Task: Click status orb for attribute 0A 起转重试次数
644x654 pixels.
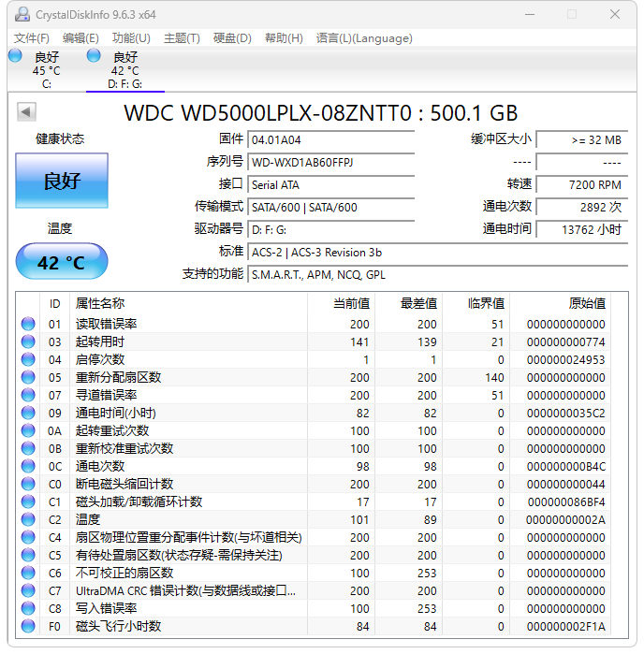Action: [28, 431]
